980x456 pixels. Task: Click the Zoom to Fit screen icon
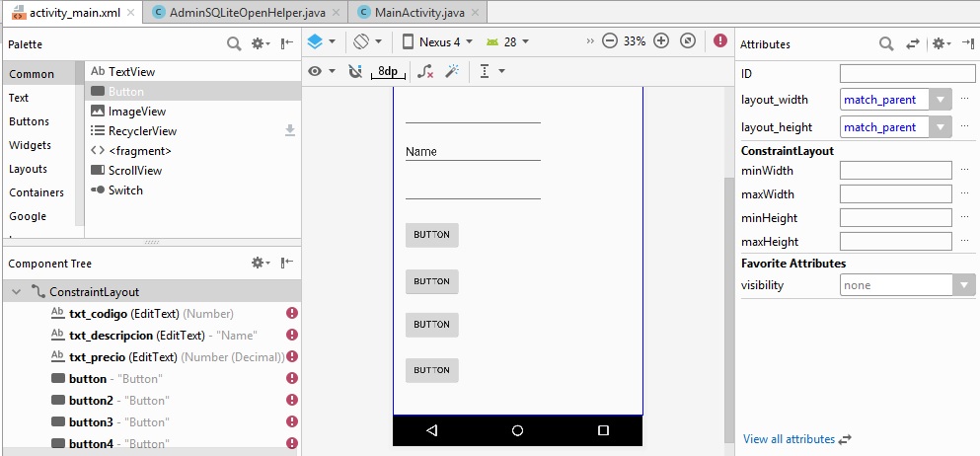(688, 41)
